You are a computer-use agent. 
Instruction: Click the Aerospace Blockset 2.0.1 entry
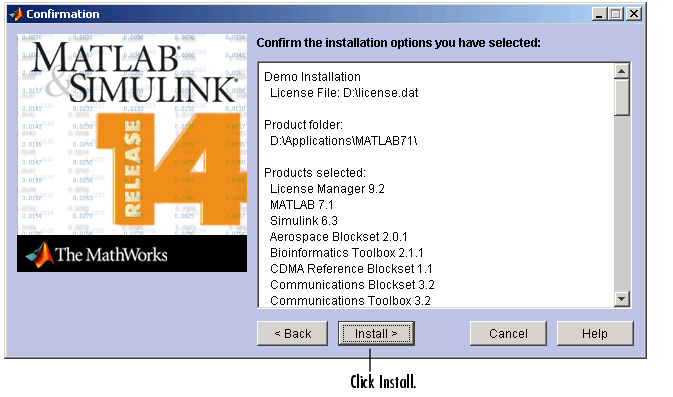tap(339, 236)
